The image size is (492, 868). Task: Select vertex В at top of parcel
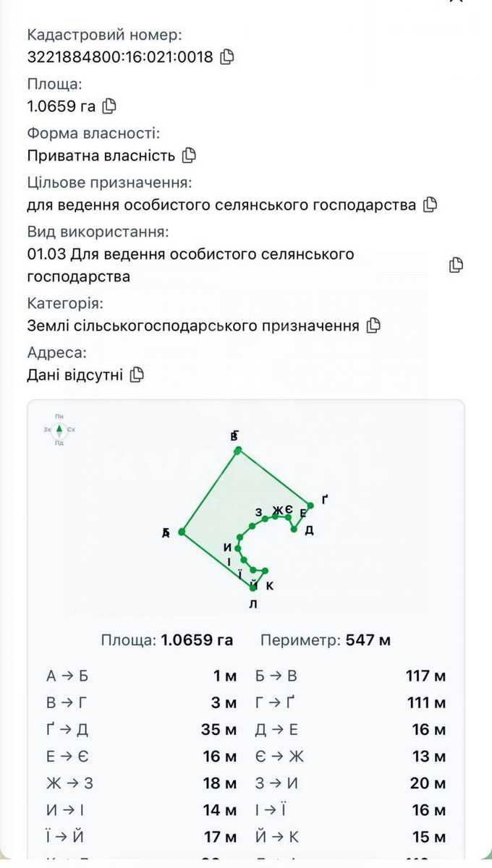tap(237, 451)
